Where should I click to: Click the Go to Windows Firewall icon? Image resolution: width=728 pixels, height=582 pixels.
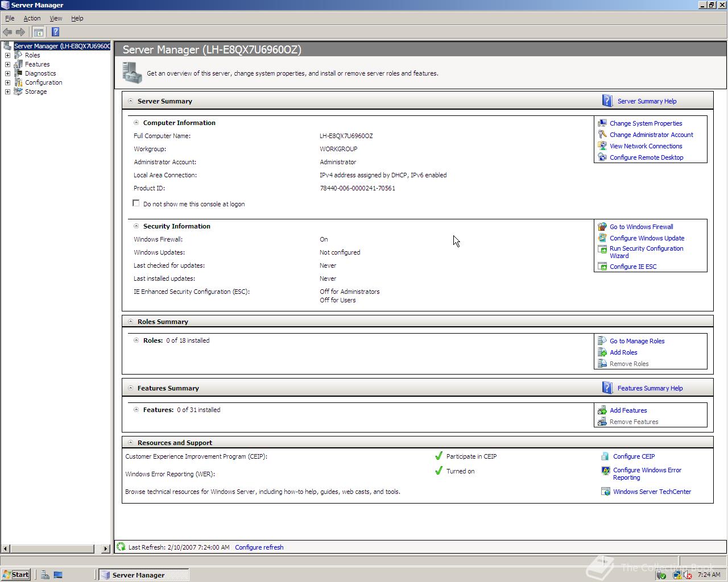(x=602, y=226)
